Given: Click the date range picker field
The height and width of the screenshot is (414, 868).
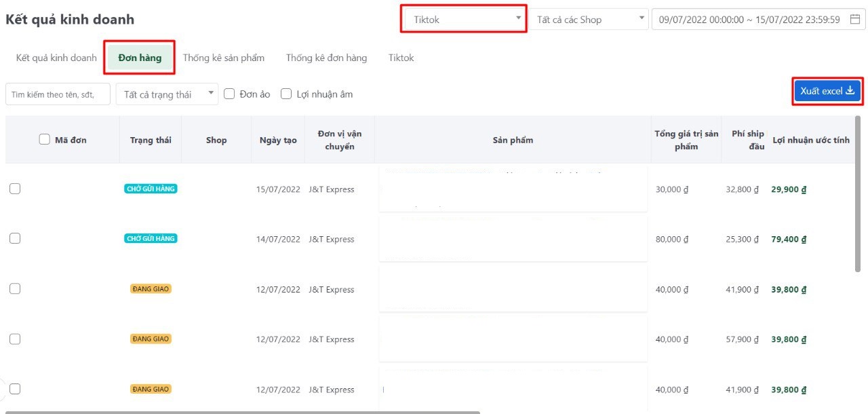Looking at the screenshot, I should [x=749, y=20].
